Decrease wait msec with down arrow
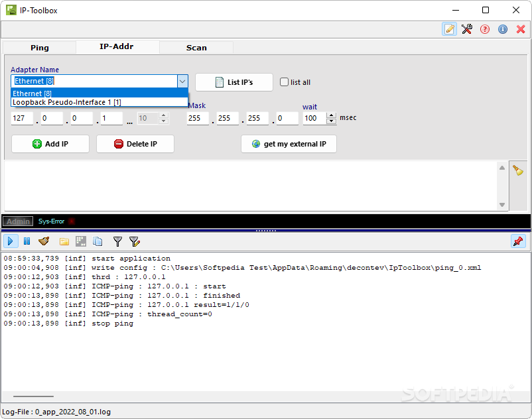The height and width of the screenshot is (419, 532). click(x=331, y=121)
